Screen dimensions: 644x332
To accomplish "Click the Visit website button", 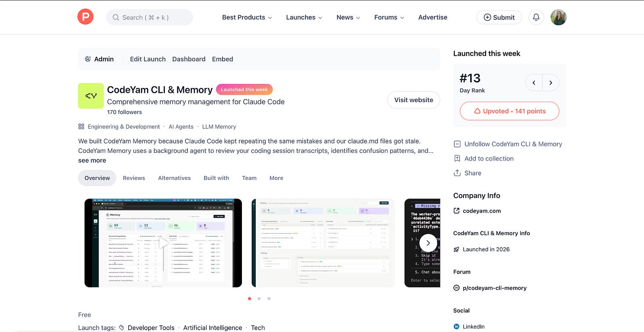I will click(414, 100).
